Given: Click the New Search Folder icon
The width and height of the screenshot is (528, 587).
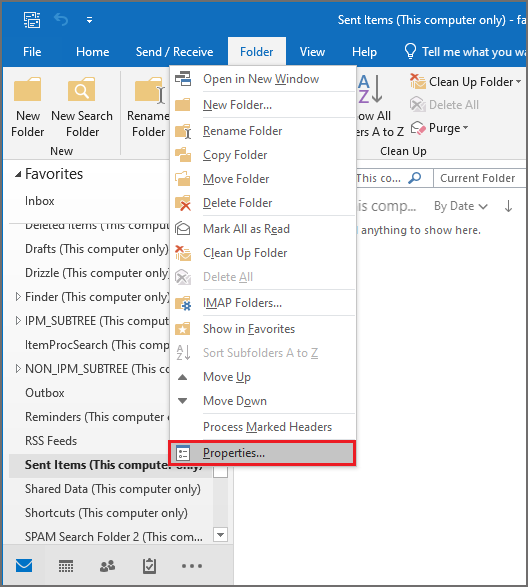Looking at the screenshot, I should tap(82, 89).
